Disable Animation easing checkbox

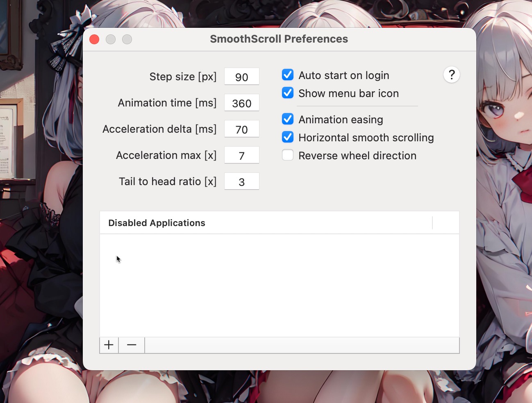(288, 119)
